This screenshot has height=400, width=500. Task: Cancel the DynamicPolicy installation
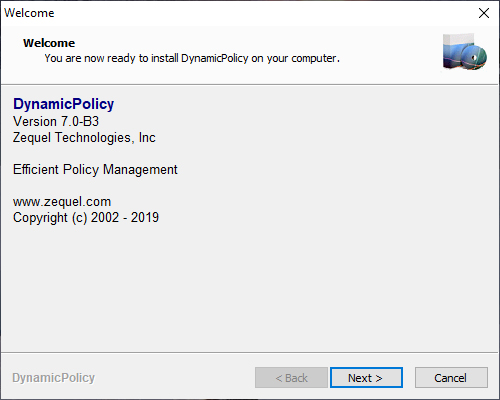click(x=451, y=378)
